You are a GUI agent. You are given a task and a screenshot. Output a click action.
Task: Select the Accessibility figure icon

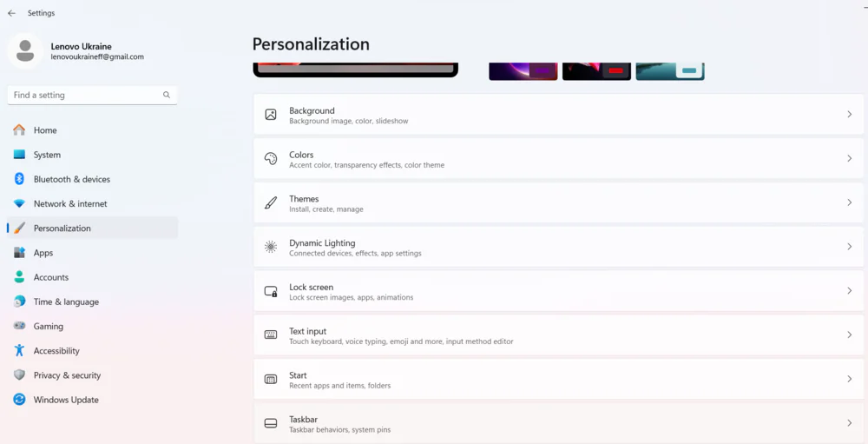click(19, 350)
